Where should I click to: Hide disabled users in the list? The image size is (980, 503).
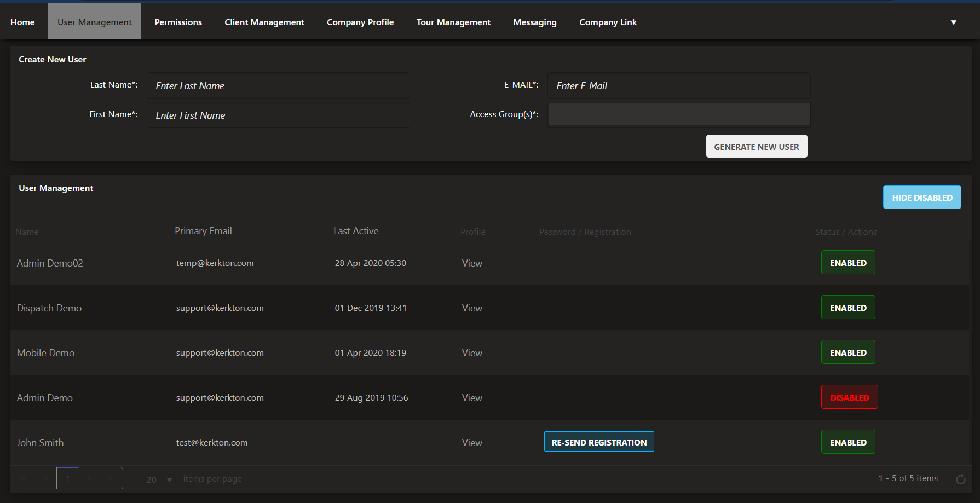click(x=921, y=198)
